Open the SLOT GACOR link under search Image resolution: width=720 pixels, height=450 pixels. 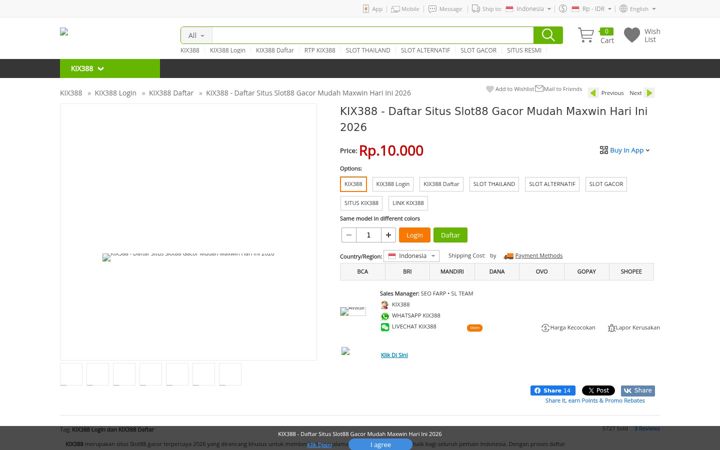pyautogui.click(x=478, y=51)
